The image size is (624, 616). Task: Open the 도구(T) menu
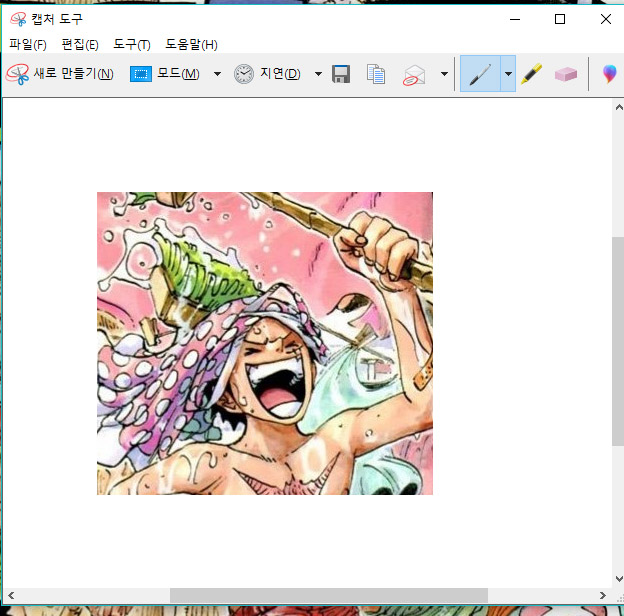click(x=132, y=44)
